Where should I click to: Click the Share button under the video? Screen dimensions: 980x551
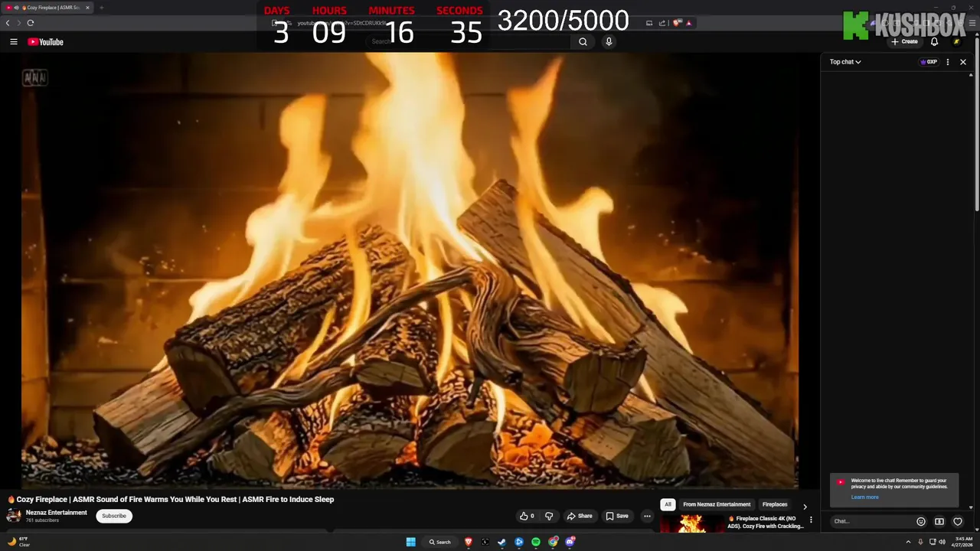(x=580, y=516)
